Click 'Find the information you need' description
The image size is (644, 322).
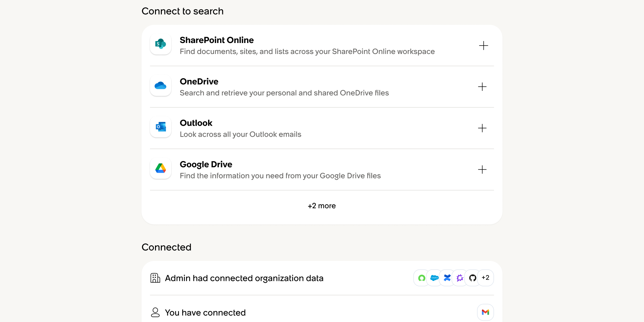280,176
